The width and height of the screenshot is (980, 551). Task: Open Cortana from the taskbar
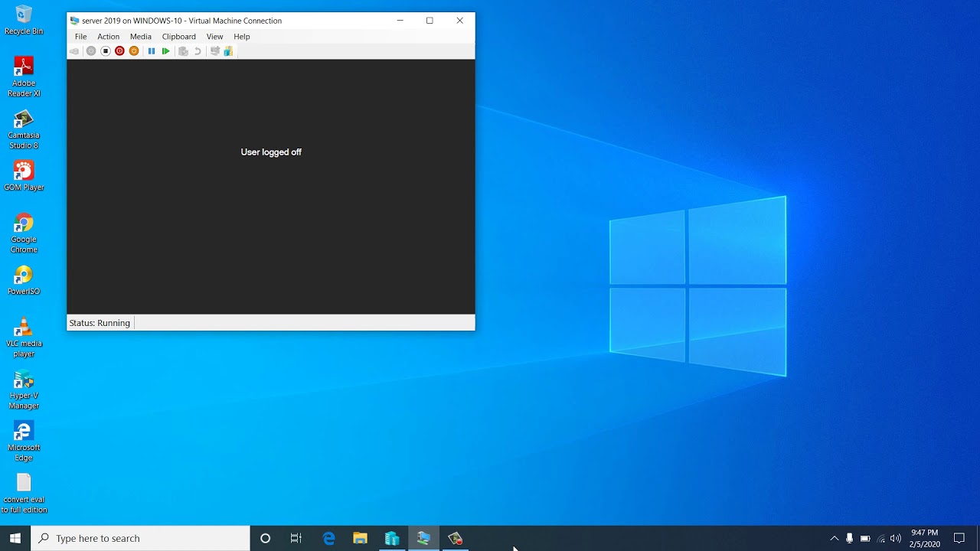click(265, 539)
